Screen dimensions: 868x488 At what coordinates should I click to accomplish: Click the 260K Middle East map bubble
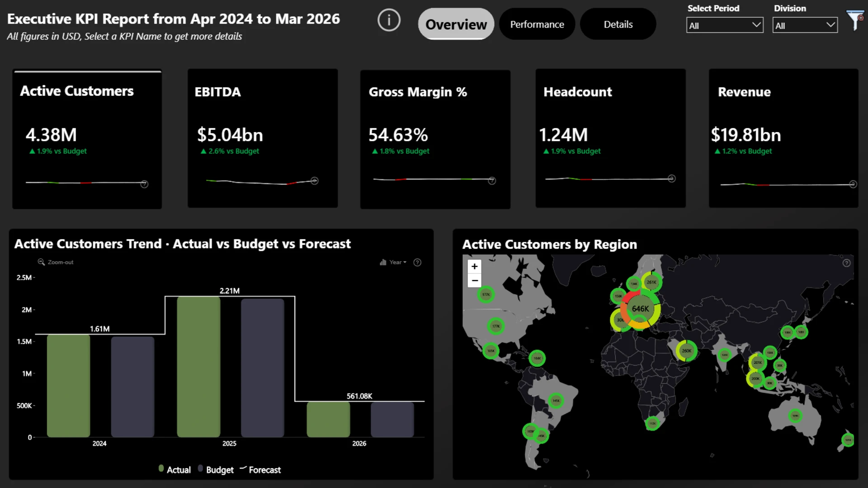(686, 351)
